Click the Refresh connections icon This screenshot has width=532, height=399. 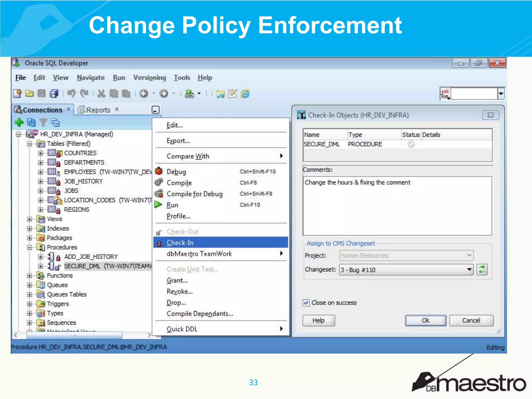[31, 122]
